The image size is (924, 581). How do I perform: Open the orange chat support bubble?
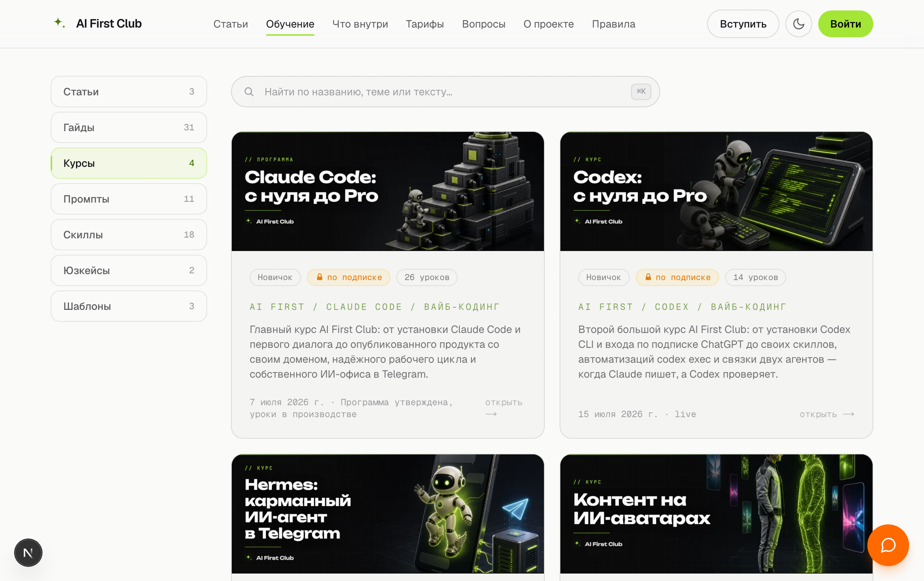[x=888, y=545]
